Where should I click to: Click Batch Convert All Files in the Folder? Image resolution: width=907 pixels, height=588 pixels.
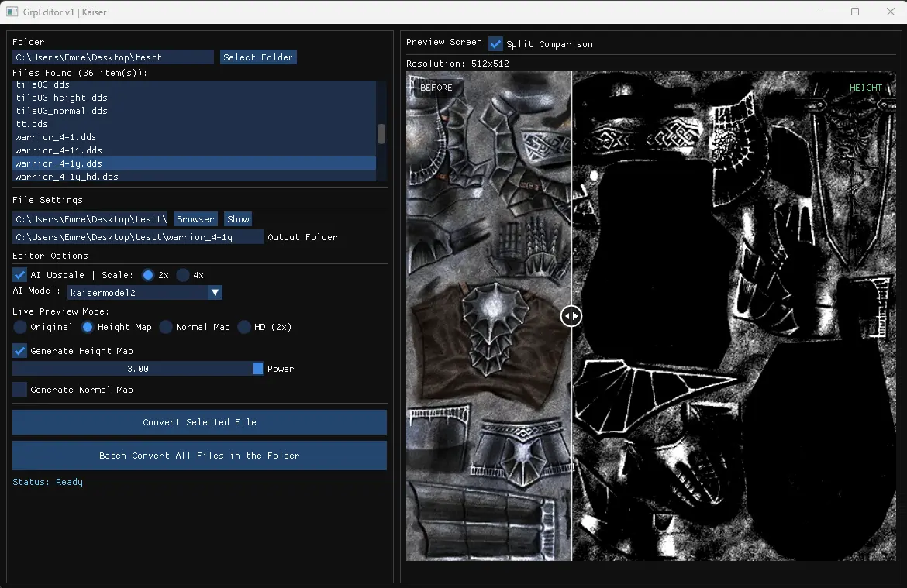(199, 456)
